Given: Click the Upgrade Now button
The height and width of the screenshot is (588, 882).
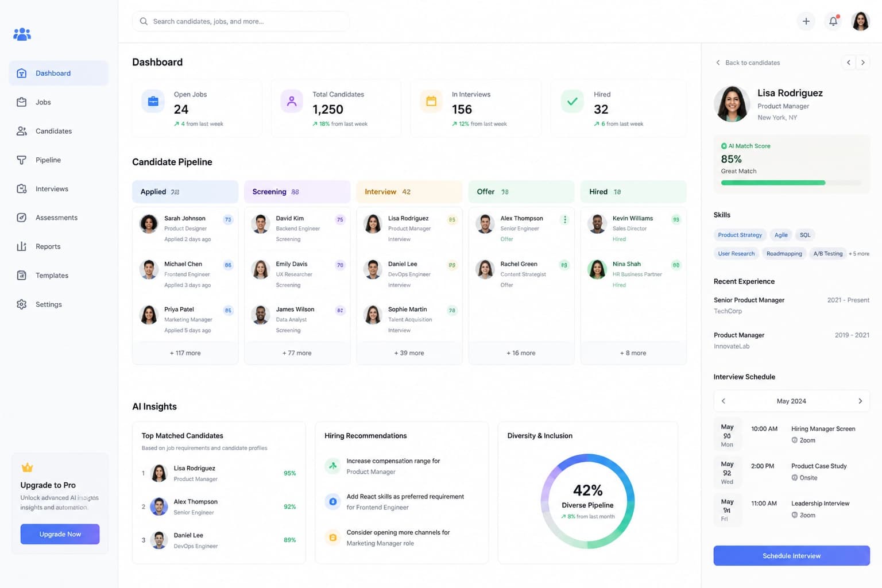Looking at the screenshot, I should click(x=60, y=534).
